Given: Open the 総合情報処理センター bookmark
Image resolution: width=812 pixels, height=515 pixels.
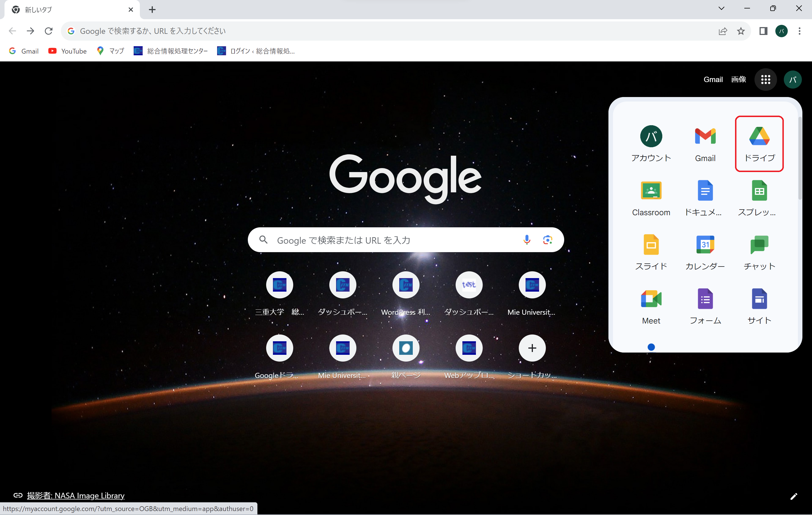Looking at the screenshot, I should point(171,51).
